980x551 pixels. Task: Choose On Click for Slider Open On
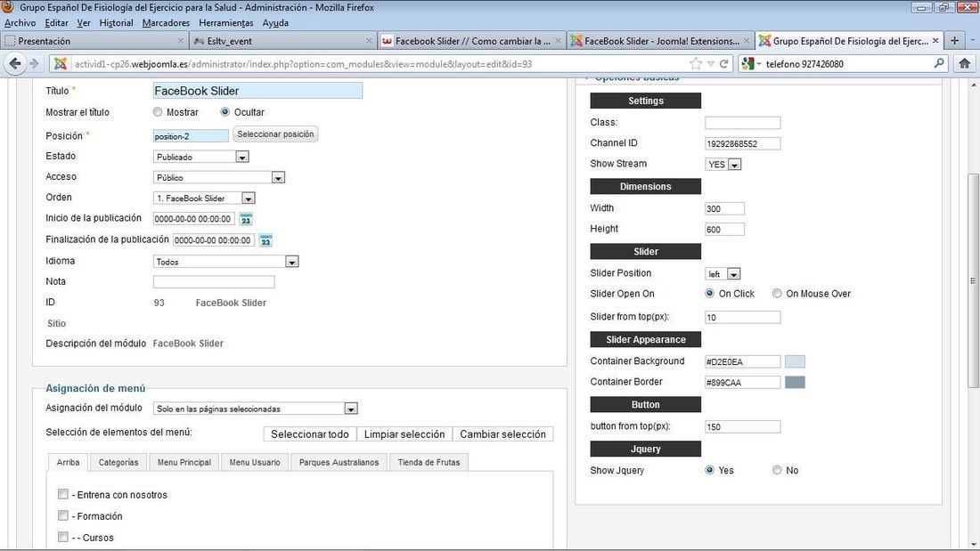(x=709, y=294)
